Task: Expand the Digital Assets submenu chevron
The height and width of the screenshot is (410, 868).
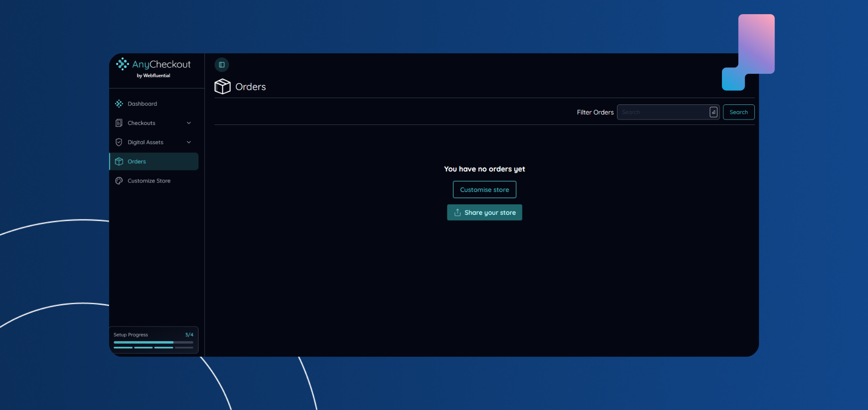Action: 189,142
